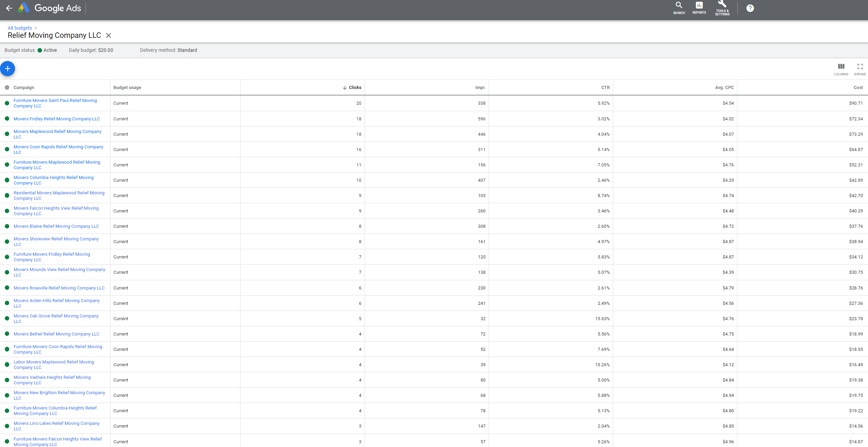Toggle the campaign status for Movers Blaine
868x447 pixels.
click(7, 226)
